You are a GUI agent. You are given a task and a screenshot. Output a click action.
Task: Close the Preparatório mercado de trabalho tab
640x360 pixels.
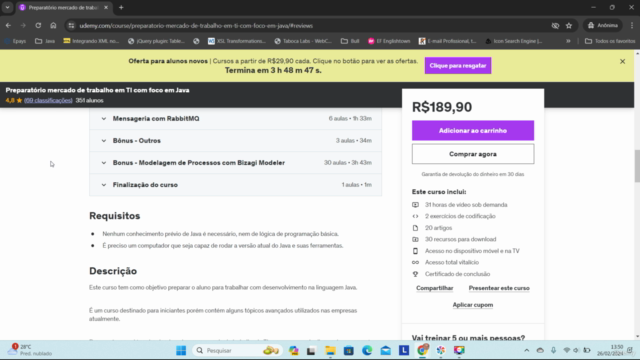(106, 7)
